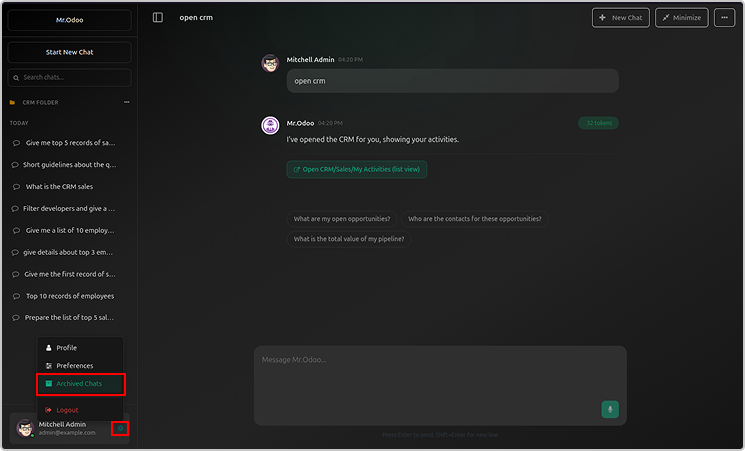
Task: Focus the Search chats field
Action: pyautogui.click(x=70, y=77)
